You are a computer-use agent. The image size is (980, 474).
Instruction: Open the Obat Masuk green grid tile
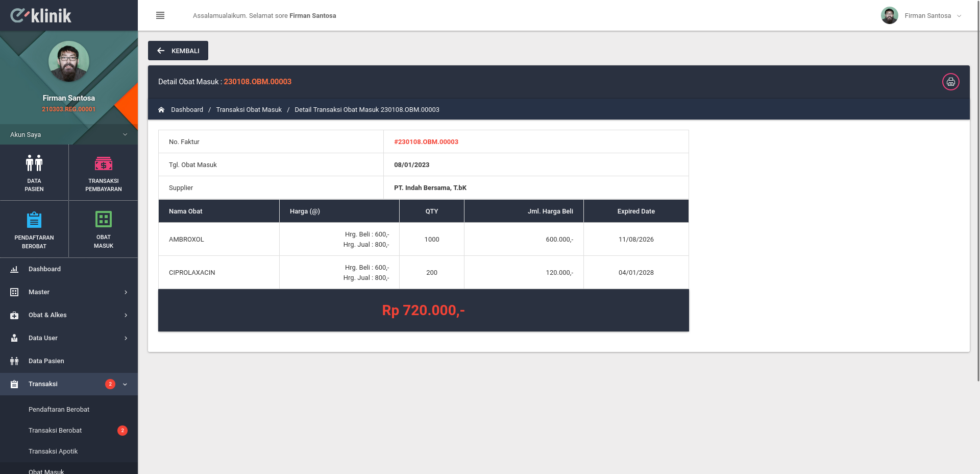(x=104, y=229)
